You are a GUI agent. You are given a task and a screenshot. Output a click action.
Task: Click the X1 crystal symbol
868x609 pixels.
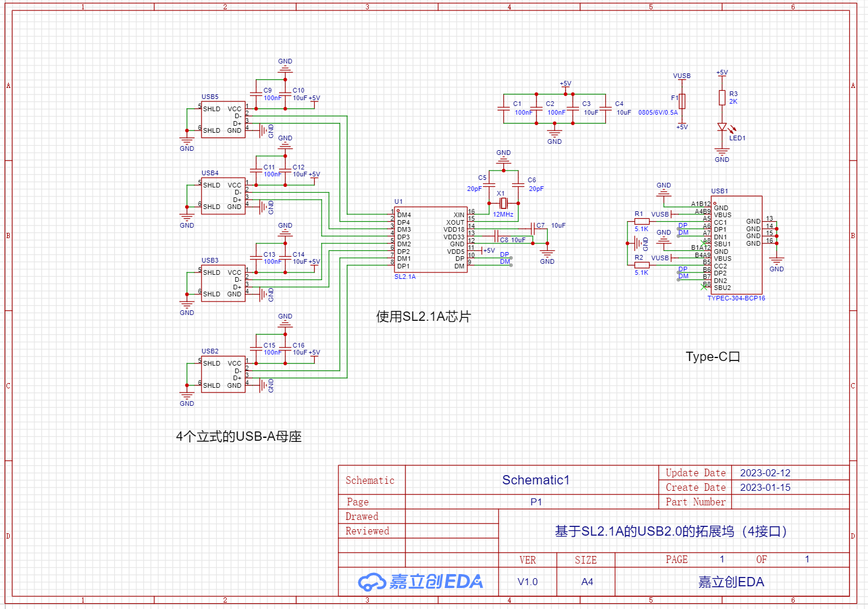coord(503,203)
